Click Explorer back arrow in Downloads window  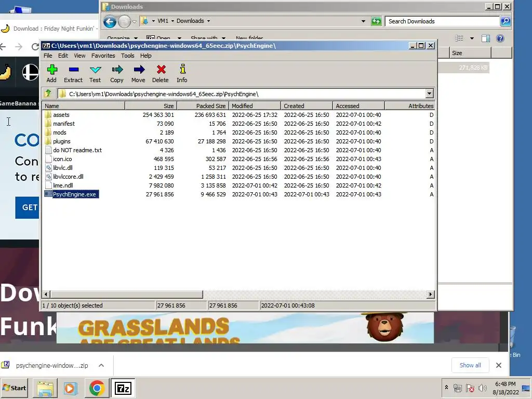point(110,22)
